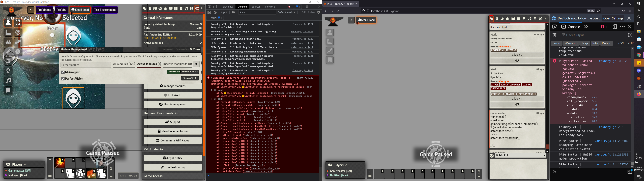The height and width of the screenshot is (181, 644).
Task: Open Tile Controls via the cubes icon
Action: (x=8, y=42)
